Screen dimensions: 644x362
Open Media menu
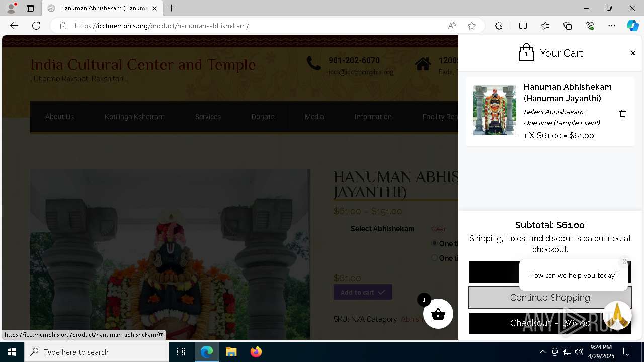click(314, 117)
